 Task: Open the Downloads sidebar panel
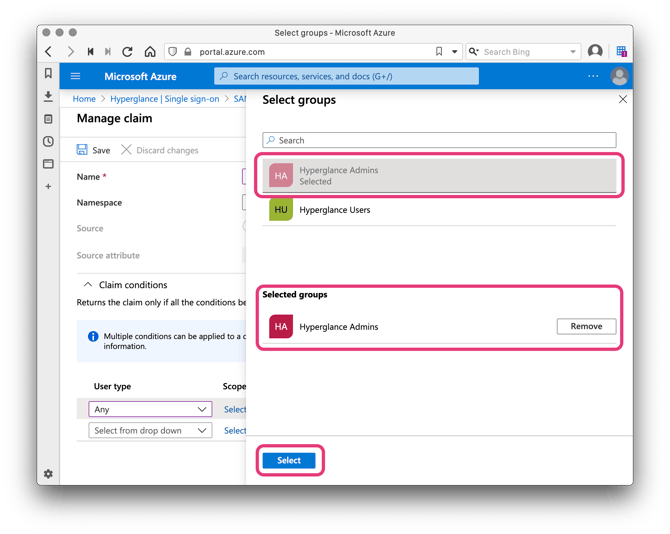[x=48, y=97]
